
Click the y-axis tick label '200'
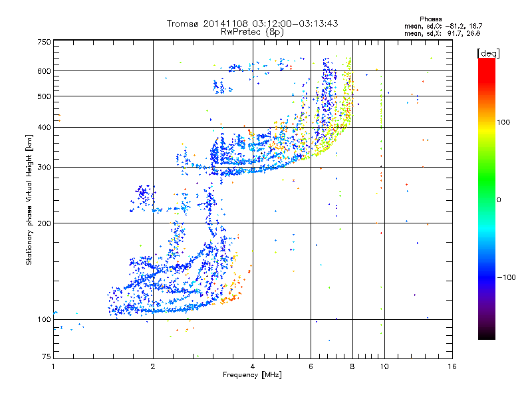coord(44,223)
